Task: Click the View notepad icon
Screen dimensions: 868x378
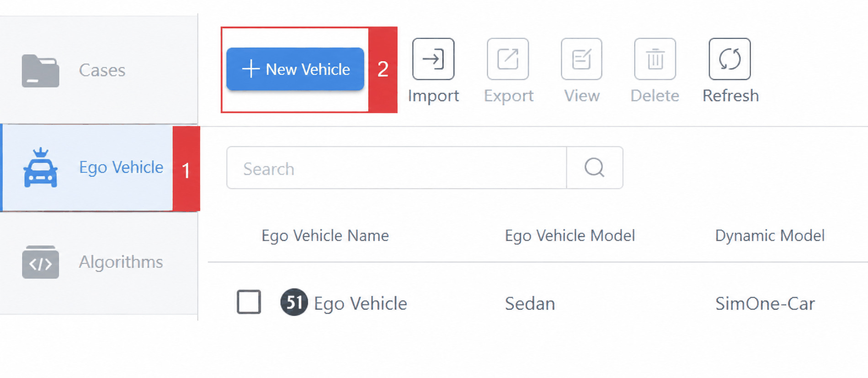Action: coord(581,59)
